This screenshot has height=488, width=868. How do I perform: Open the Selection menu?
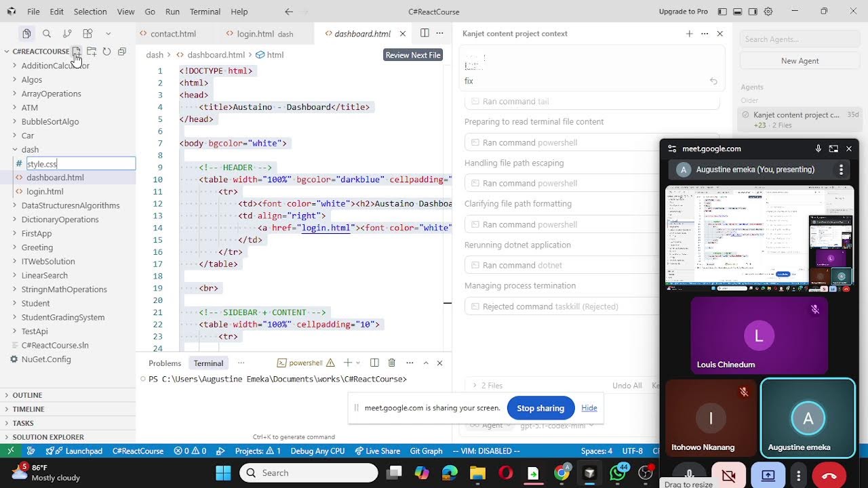[90, 12]
